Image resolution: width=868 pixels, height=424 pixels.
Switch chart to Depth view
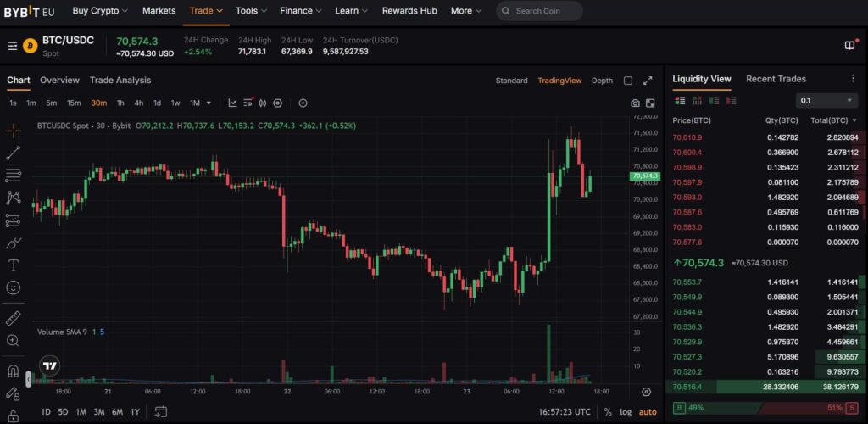pos(603,81)
